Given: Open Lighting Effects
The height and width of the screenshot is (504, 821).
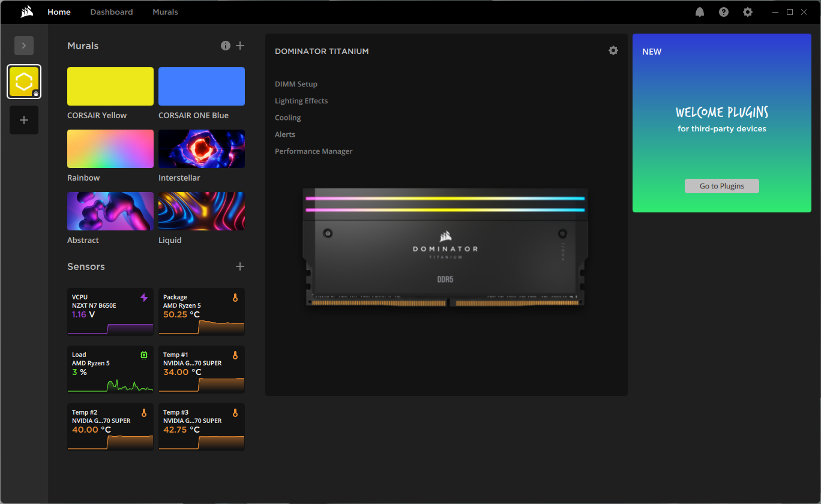Looking at the screenshot, I should click(301, 101).
